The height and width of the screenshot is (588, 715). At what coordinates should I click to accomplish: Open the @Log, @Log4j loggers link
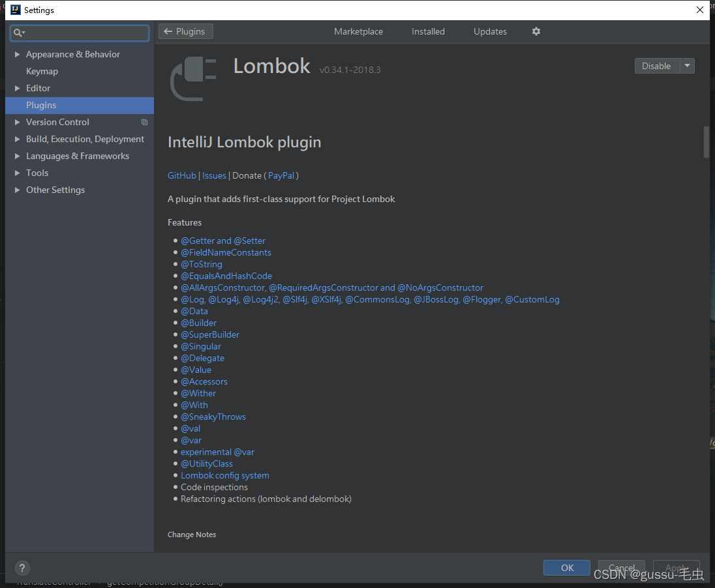[x=370, y=299]
